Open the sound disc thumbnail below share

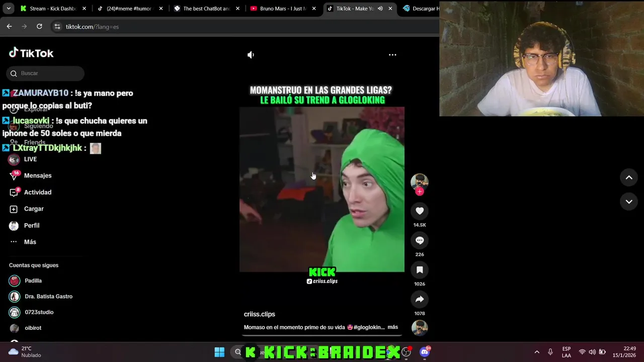point(420,328)
